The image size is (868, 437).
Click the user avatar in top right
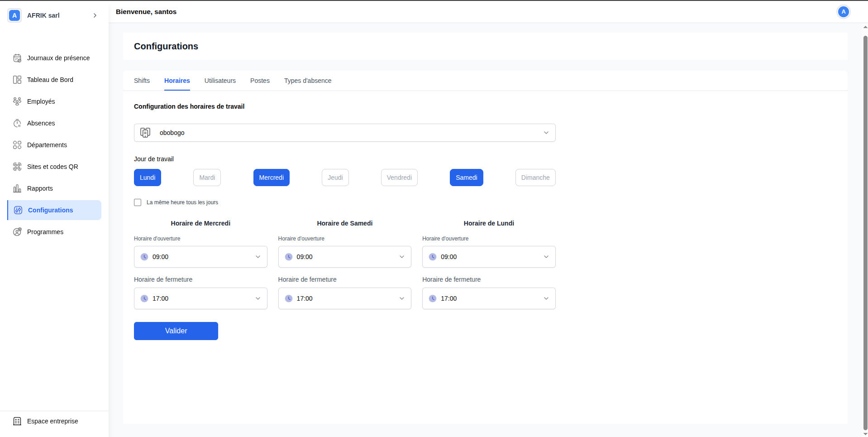click(843, 12)
